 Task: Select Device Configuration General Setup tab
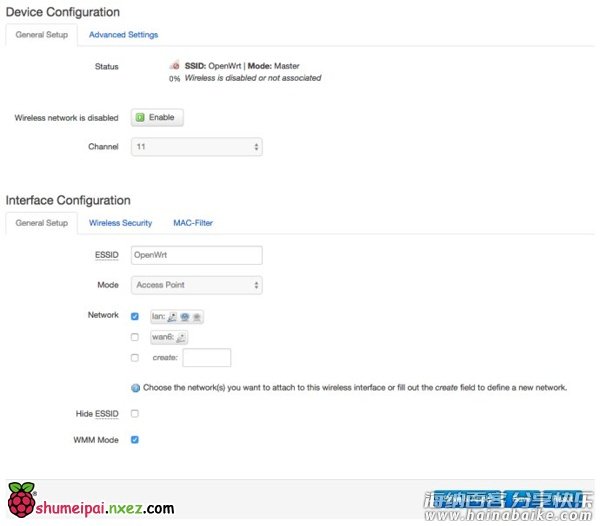click(x=42, y=35)
